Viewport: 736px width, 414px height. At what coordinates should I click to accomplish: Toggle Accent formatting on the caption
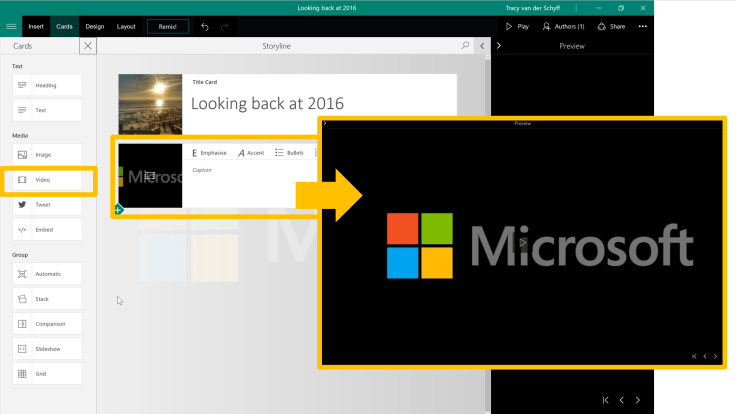[251, 153]
